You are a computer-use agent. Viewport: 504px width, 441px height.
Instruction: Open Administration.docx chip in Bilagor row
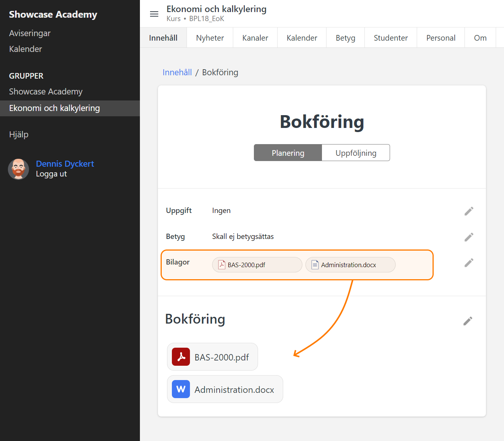tap(350, 265)
